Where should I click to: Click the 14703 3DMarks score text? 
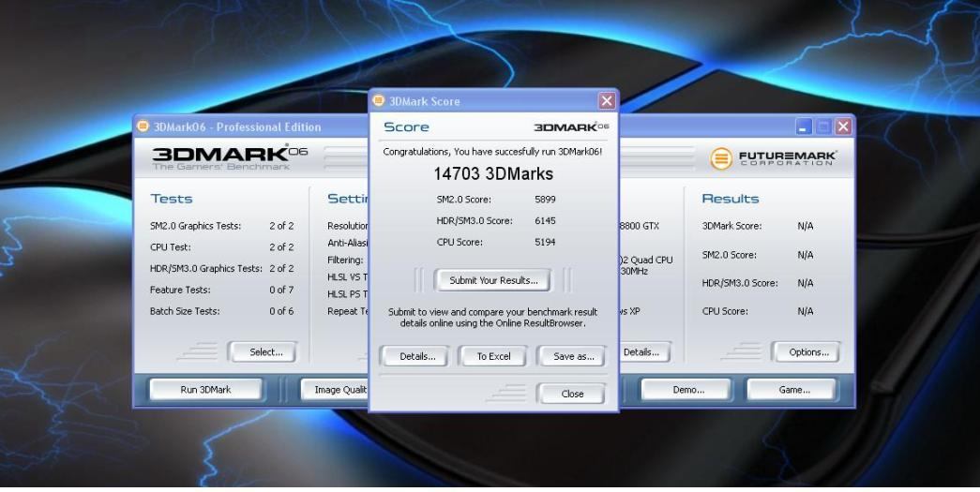click(493, 173)
